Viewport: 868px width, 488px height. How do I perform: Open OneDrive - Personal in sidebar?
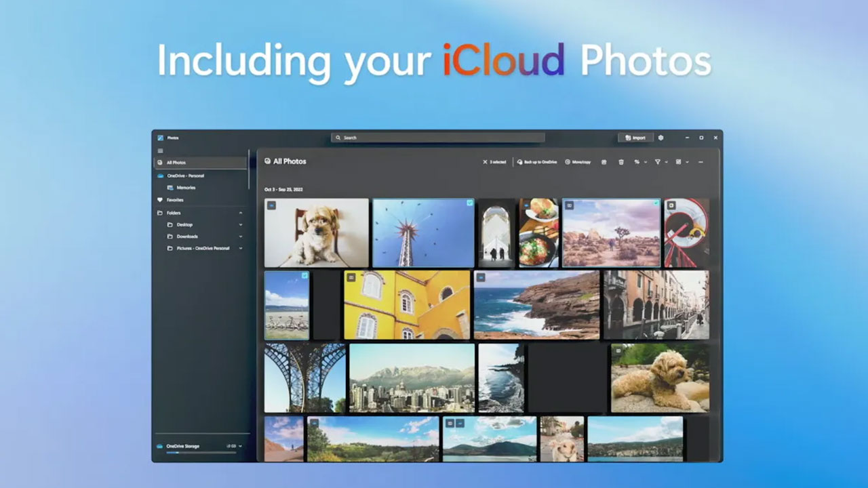click(185, 176)
